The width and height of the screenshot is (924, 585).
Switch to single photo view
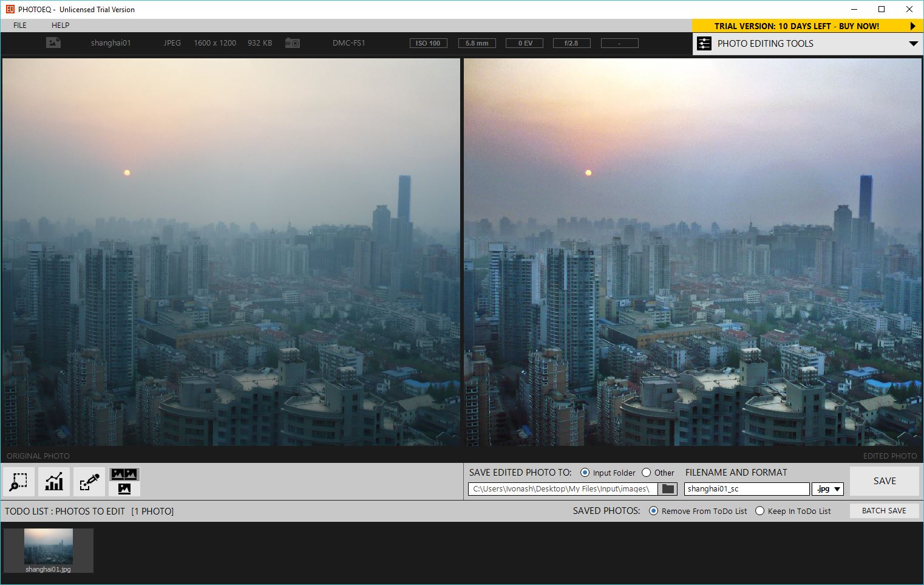[x=124, y=489]
